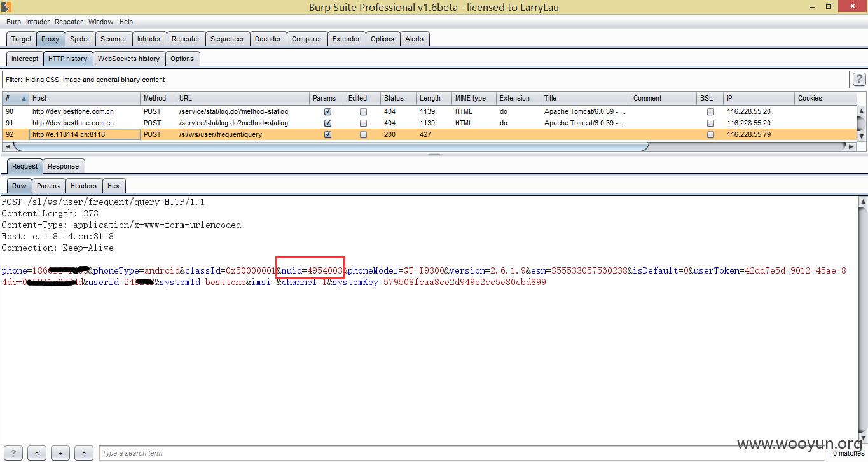Viewport: 868px width, 462px height.
Task: Sort by the MIME type column header
Action: [x=474, y=98]
